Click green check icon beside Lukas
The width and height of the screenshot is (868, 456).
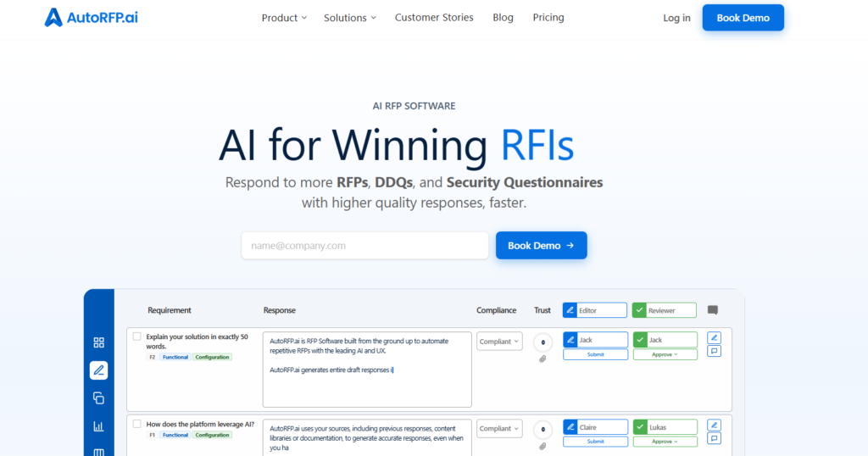tap(641, 427)
